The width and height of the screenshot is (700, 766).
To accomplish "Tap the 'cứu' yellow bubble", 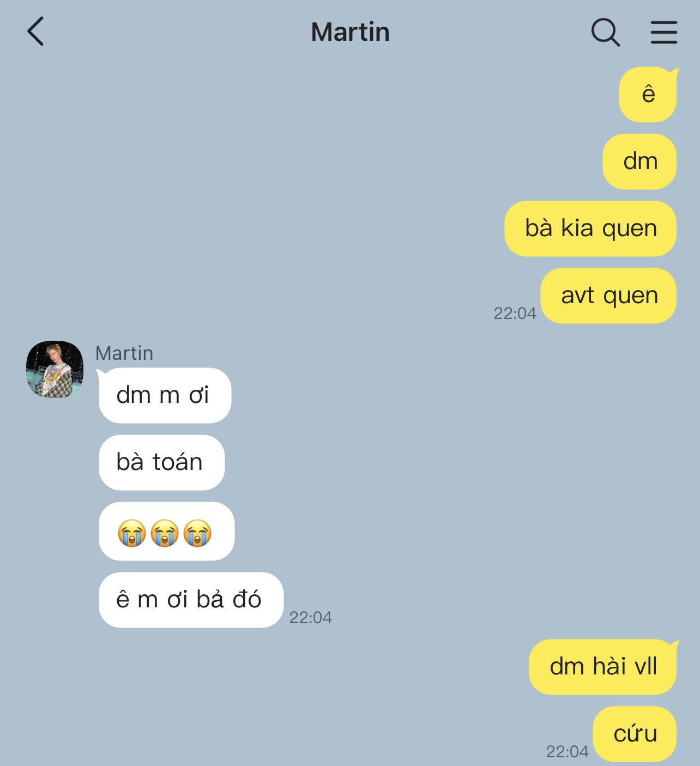I will (635, 734).
